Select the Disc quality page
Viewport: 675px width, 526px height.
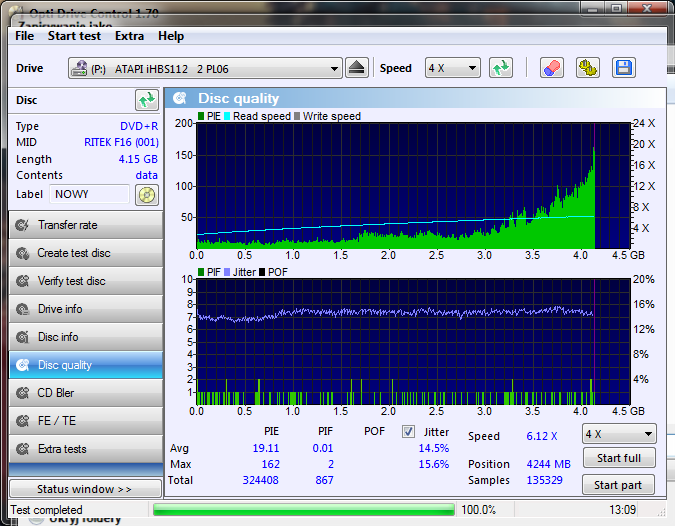(86, 365)
